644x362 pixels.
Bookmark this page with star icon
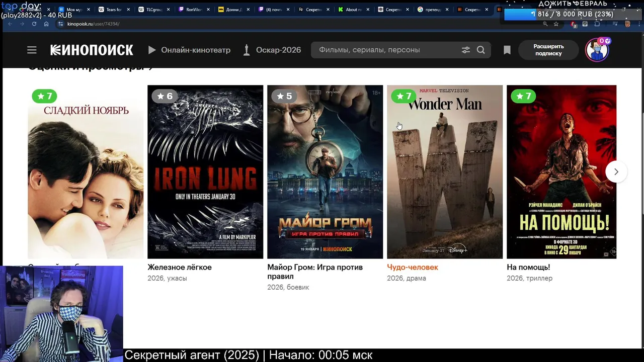point(556,24)
